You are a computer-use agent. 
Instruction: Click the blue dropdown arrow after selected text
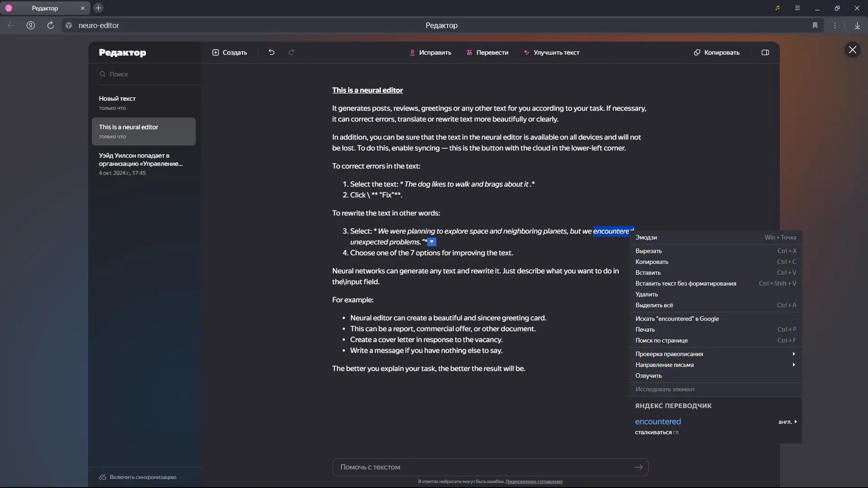pos(432,242)
